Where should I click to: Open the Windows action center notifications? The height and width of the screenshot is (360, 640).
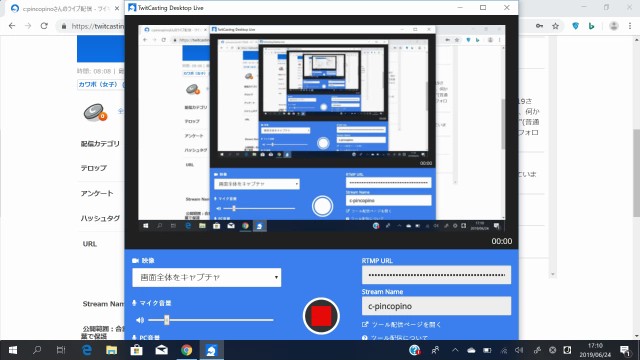[625, 350]
